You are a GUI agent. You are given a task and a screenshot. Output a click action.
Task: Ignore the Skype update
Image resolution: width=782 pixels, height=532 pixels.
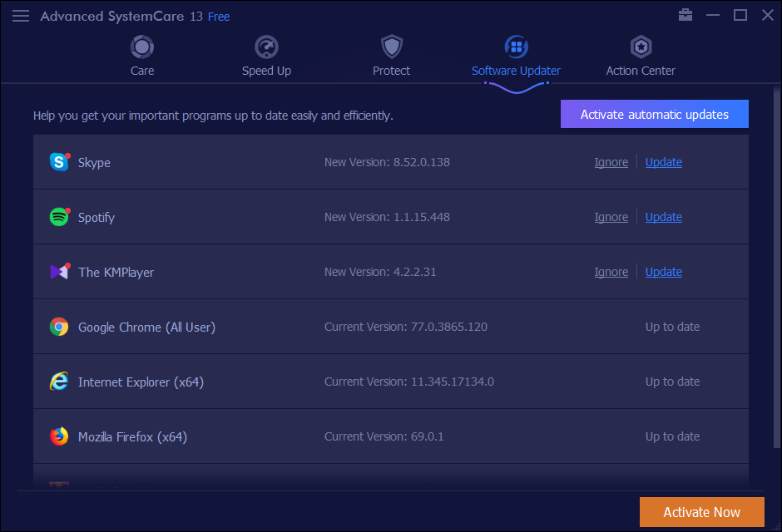click(x=611, y=162)
